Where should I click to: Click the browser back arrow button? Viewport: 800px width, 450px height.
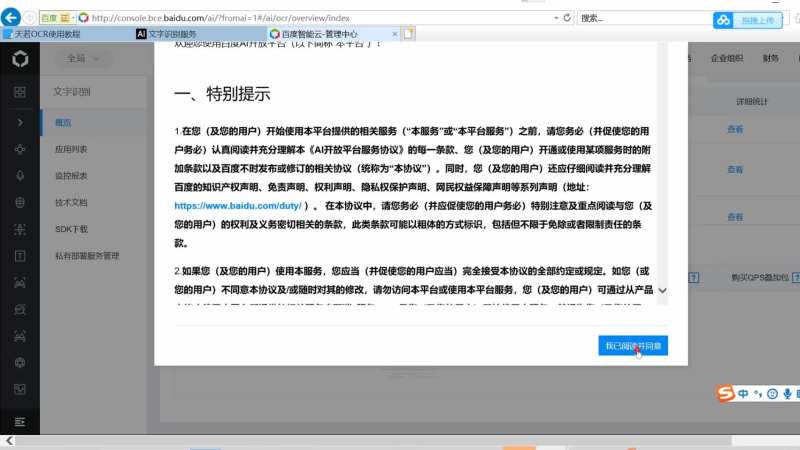coord(11,17)
